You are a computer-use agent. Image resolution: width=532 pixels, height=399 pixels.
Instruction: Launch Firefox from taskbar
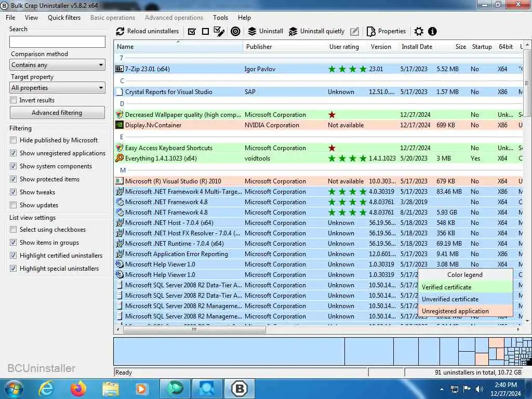[x=78, y=389]
